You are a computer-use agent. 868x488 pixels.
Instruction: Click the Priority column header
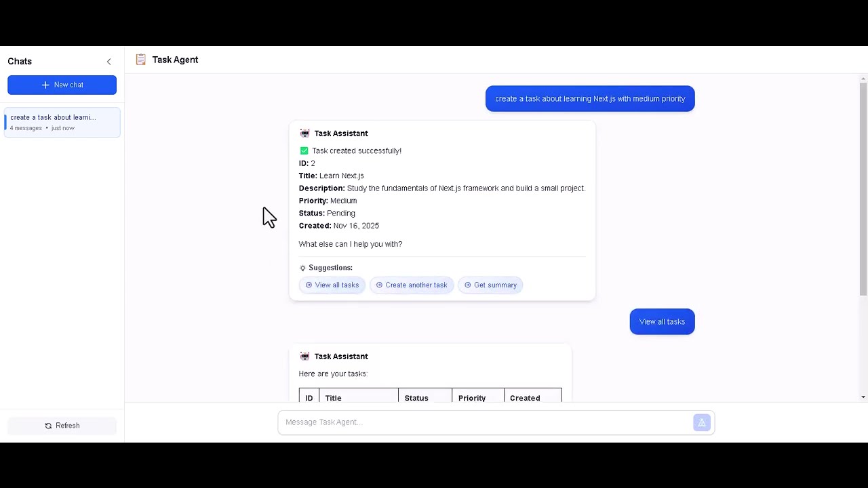(472, 398)
